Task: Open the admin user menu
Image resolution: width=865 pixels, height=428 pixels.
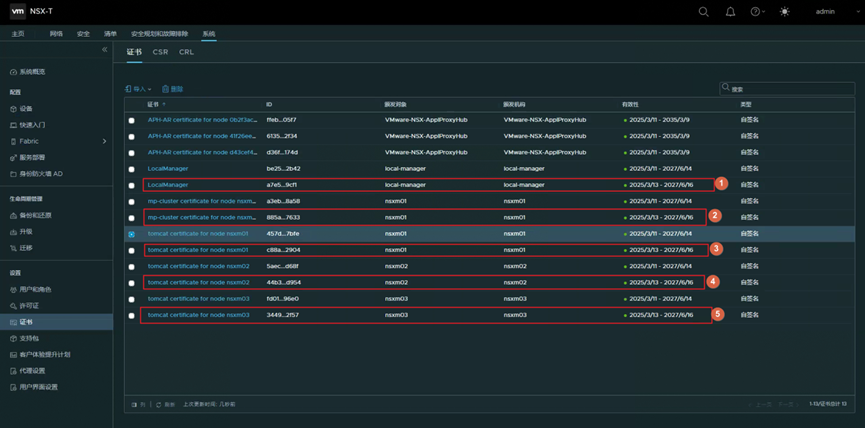Action: click(x=825, y=12)
